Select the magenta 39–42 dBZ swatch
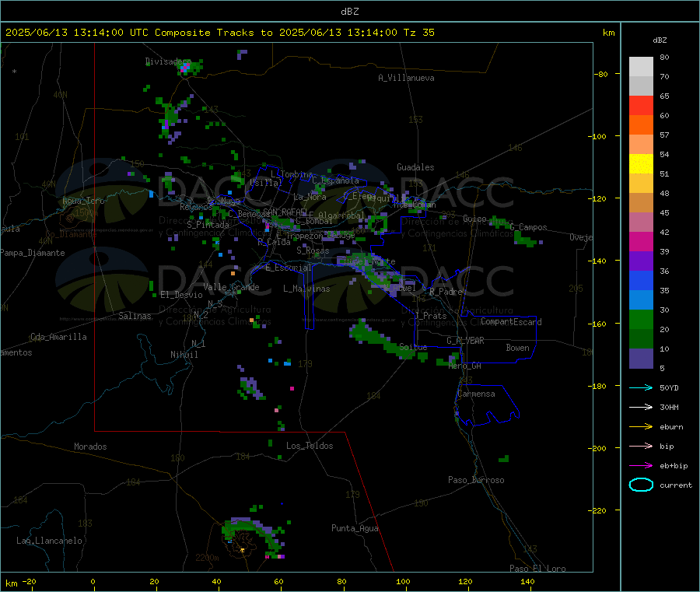The image size is (700, 592). pos(641,241)
